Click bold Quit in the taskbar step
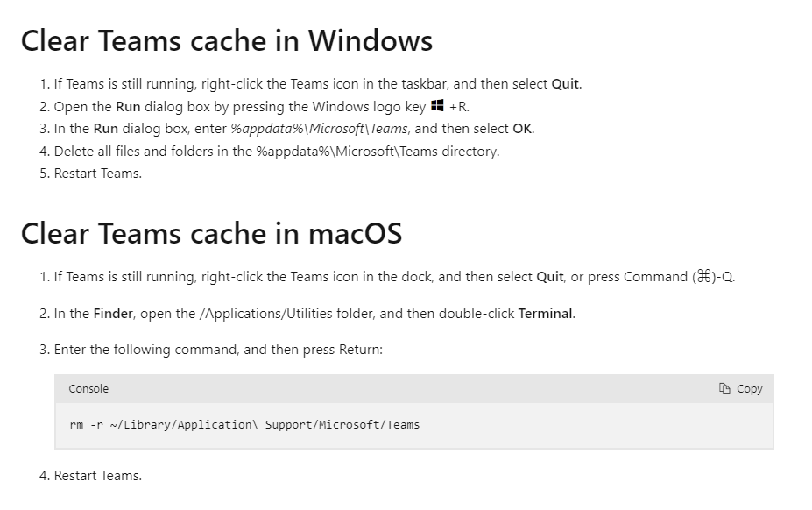 pos(565,84)
